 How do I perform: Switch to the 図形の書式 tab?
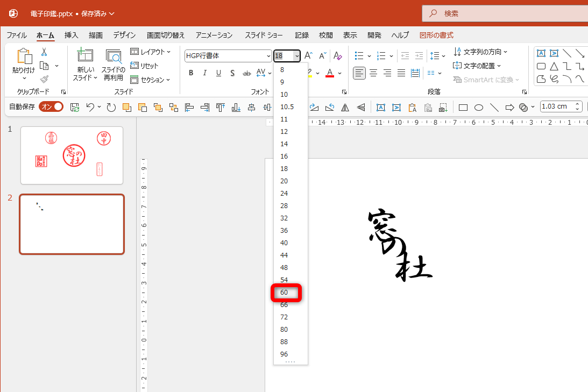(436, 35)
